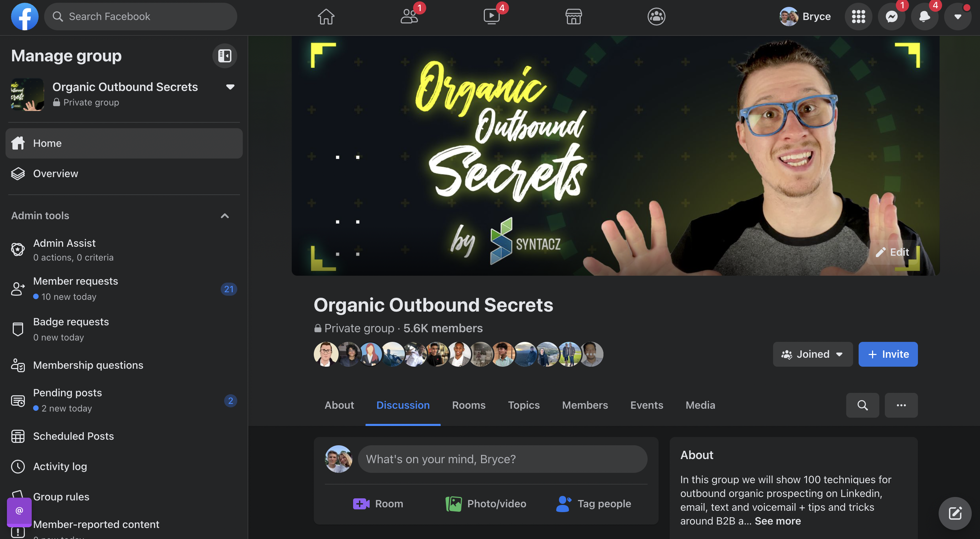Viewport: 980px width, 539px height.
Task: Open the grid menu icon
Action: 858,16
